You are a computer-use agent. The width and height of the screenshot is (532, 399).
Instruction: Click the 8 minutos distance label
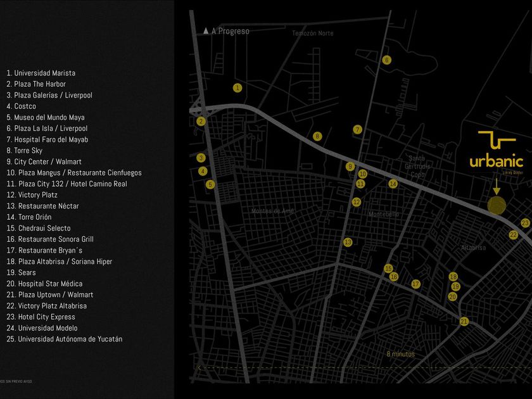pyautogui.click(x=401, y=354)
